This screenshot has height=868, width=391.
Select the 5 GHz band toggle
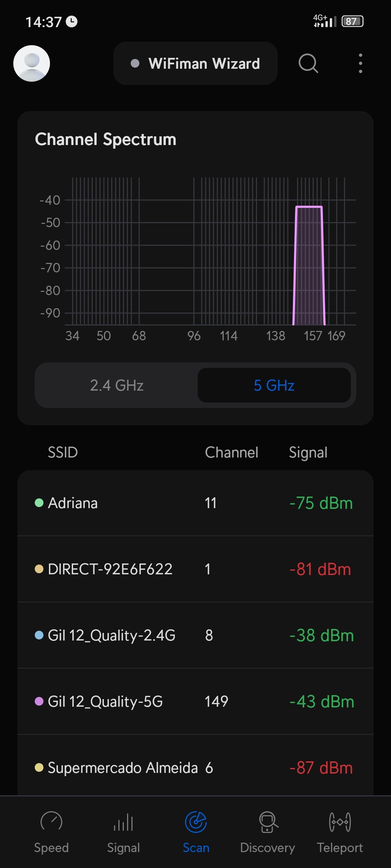(x=274, y=385)
